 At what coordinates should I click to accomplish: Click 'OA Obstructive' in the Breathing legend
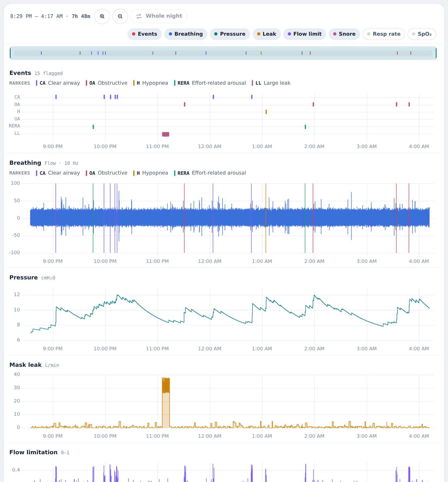(106, 173)
